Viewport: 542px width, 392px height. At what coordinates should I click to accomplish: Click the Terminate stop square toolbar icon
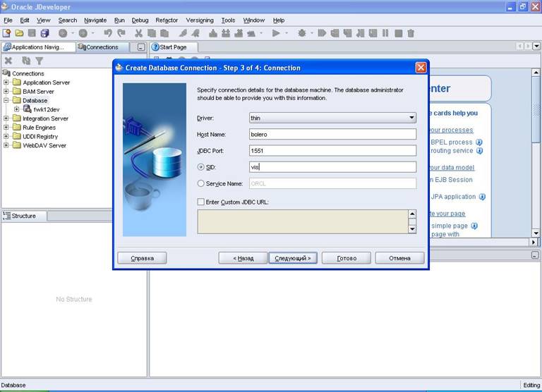(398, 33)
